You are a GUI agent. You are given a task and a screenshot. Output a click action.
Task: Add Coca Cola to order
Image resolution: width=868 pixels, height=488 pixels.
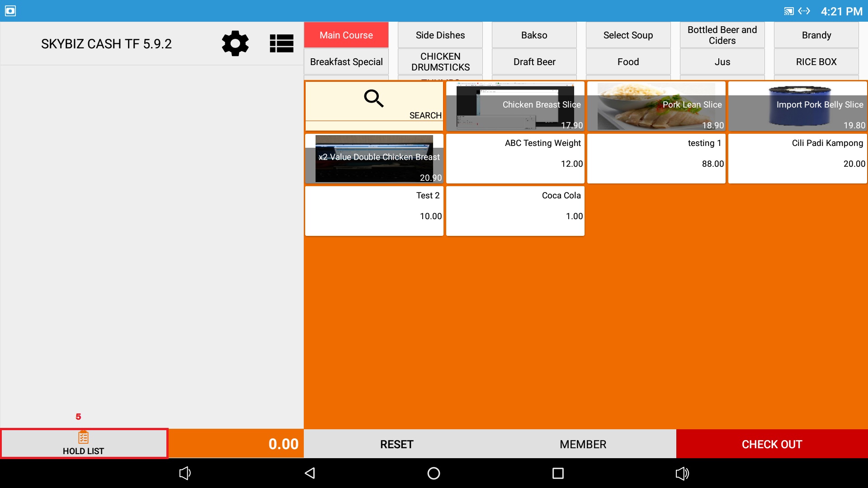coord(515,211)
